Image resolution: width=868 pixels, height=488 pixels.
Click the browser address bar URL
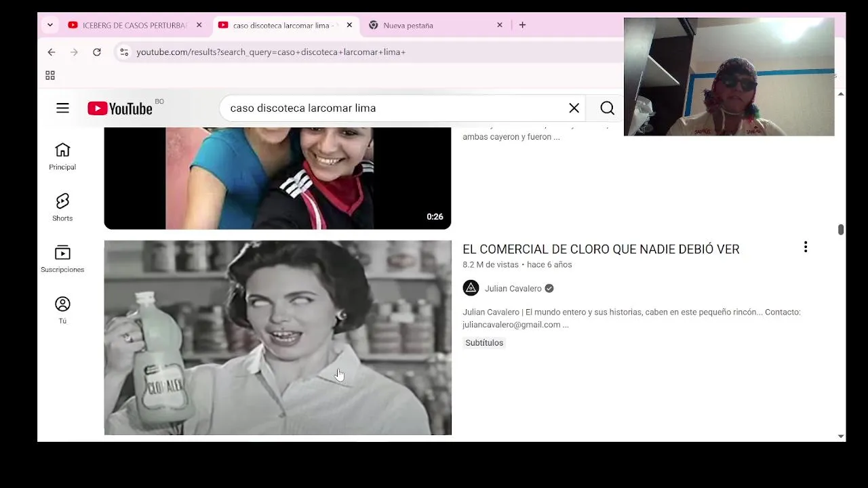271,52
